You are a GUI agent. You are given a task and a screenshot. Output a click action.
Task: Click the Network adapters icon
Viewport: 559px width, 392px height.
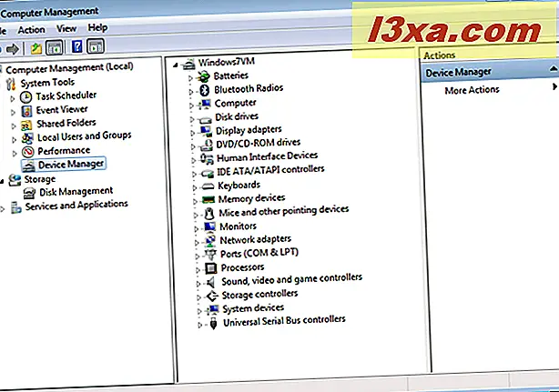pos(210,240)
